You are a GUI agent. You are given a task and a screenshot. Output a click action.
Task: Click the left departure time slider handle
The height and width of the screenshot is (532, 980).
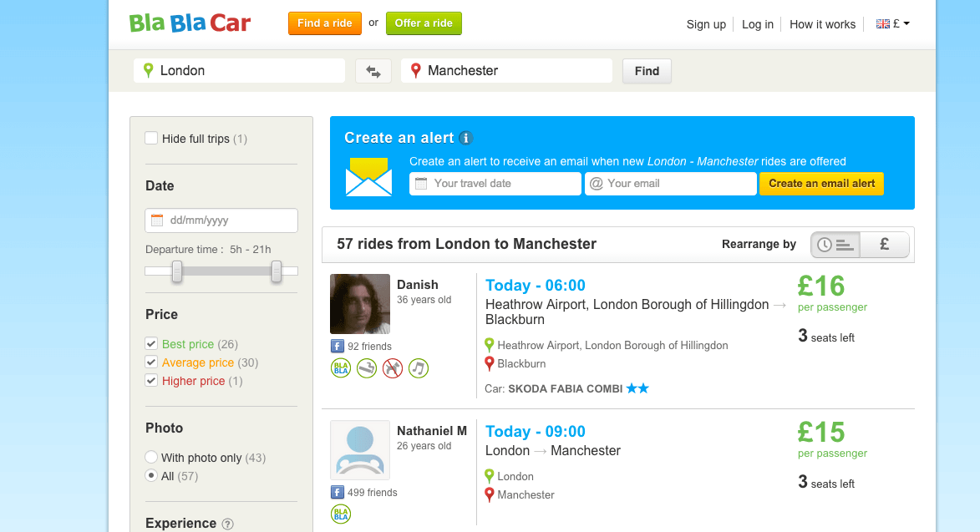177,271
